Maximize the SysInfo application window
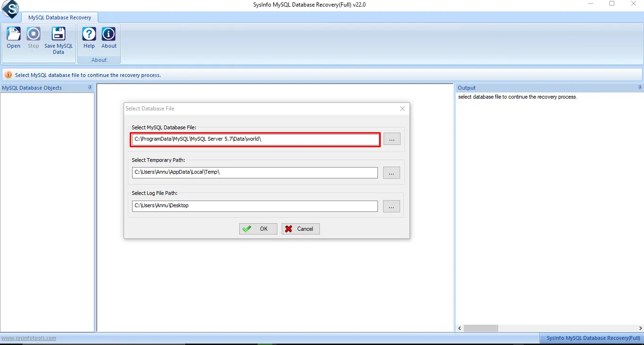The height and width of the screenshot is (345, 644). (x=612, y=4)
